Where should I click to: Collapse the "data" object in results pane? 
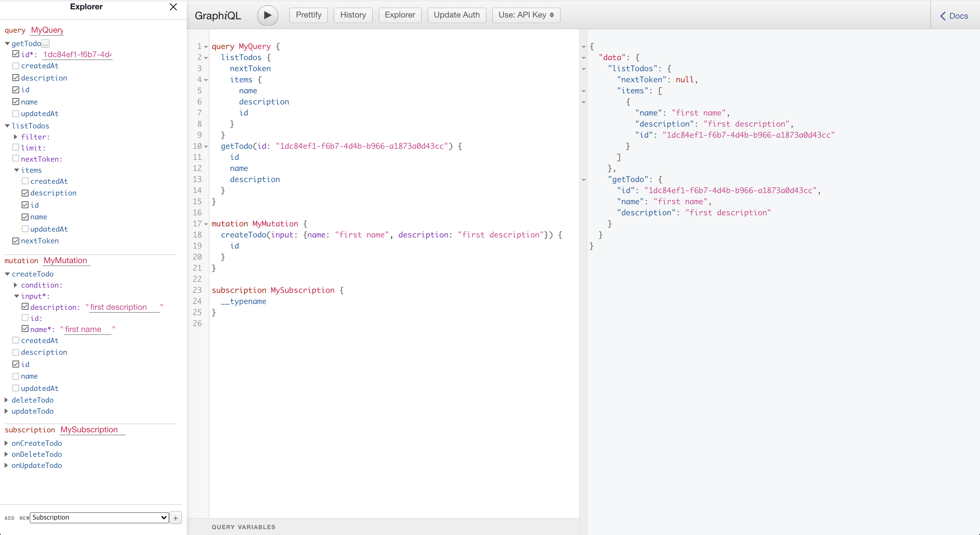[584, 58]
